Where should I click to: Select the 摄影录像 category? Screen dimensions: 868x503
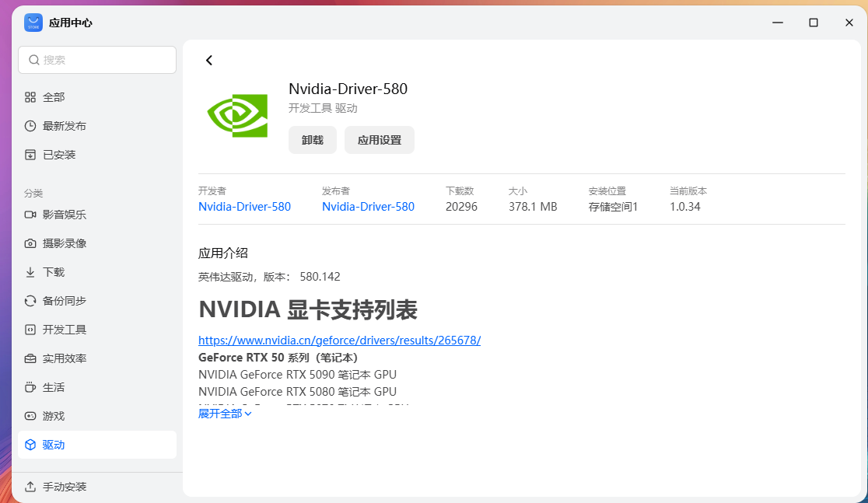pos(97,243)
